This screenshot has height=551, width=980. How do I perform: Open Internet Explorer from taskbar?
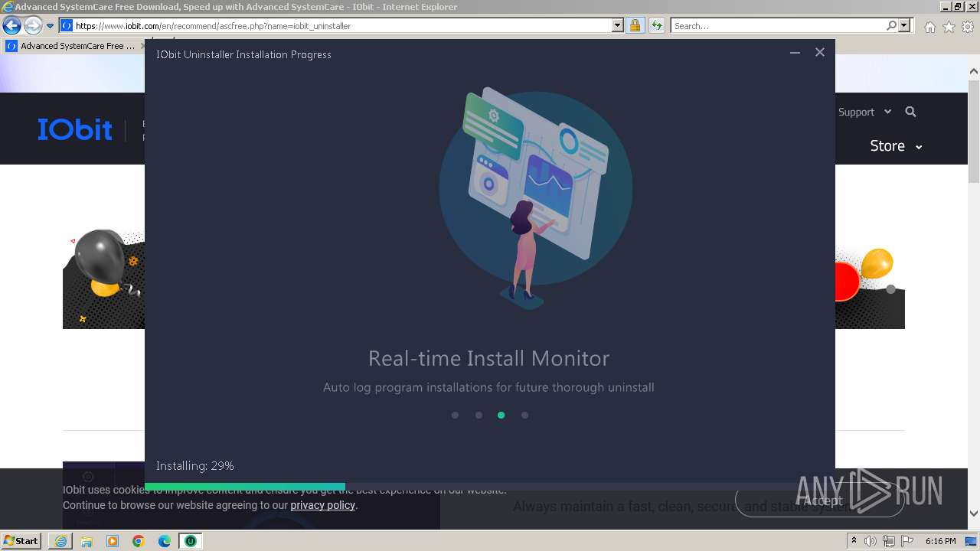(x=60, y=541)
